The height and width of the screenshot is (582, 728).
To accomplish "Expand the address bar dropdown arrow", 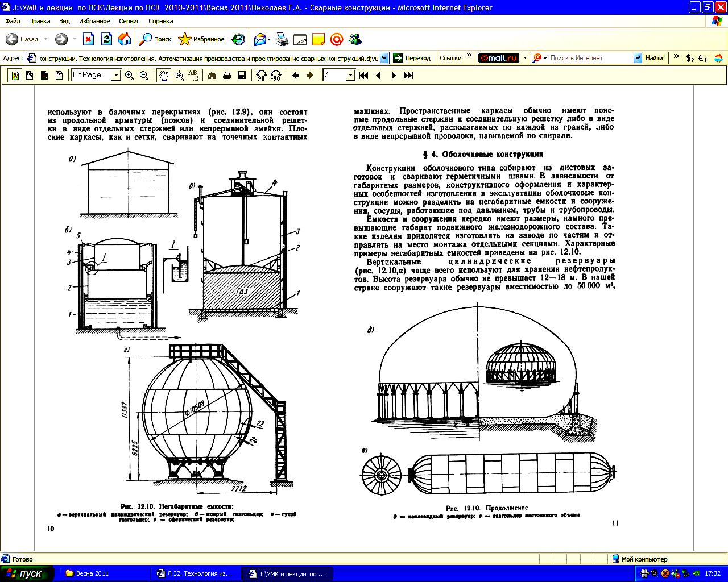I will pos(384,58).
